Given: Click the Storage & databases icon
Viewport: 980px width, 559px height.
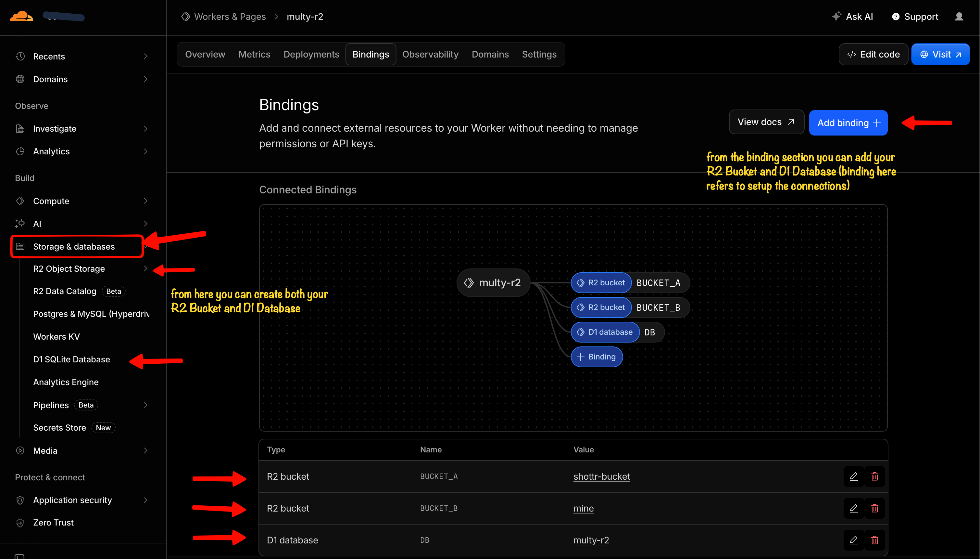Looking at the screenshot, I should pos(20,246).
